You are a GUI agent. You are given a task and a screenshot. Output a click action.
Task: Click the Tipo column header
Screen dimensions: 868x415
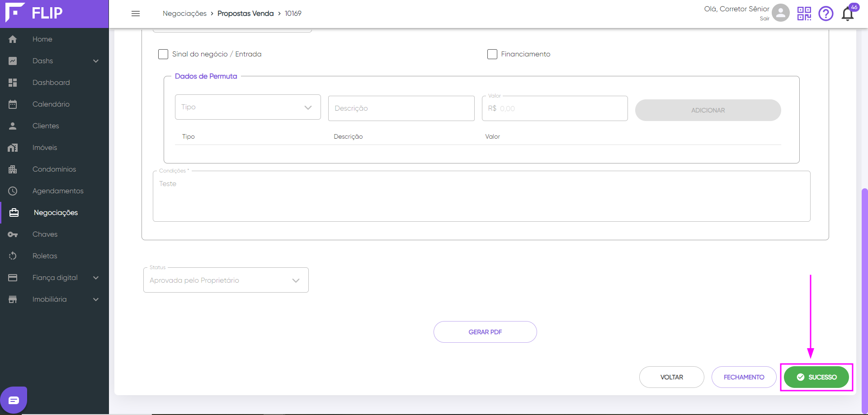pyautogui.click(x=189, y=136)
